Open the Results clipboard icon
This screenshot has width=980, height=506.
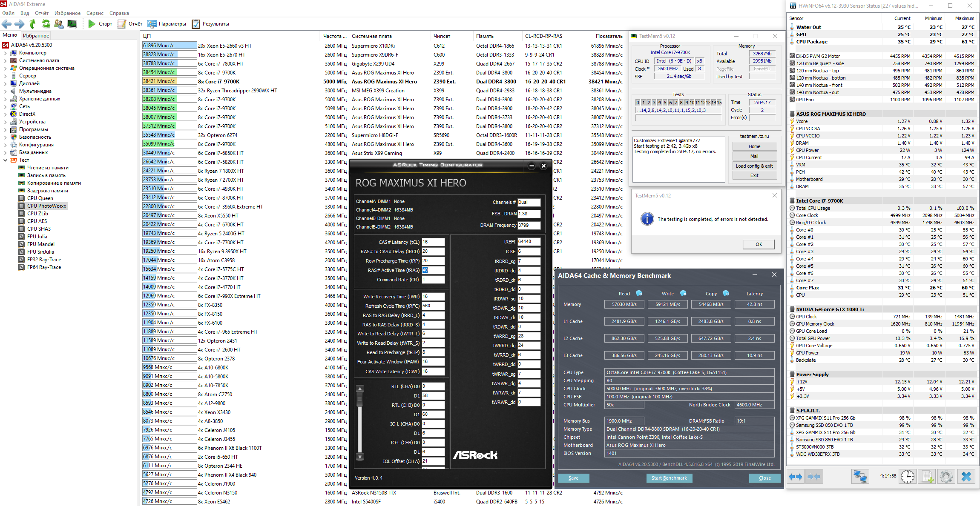[196, 24]
